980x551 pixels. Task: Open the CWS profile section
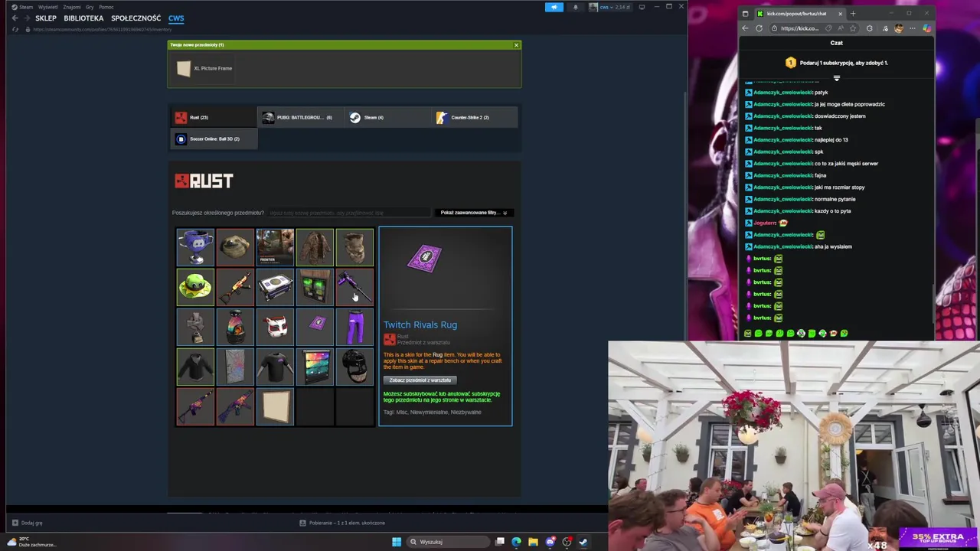tap(176, 18)
